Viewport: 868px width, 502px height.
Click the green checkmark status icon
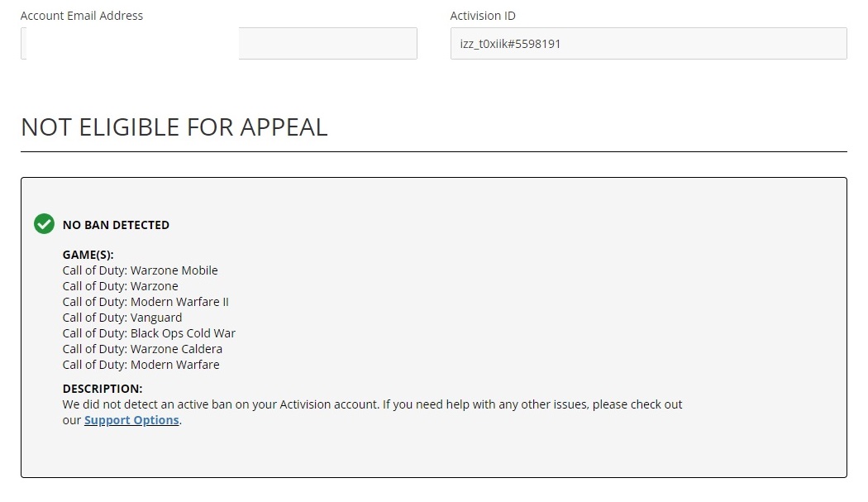tap(44, 224)
